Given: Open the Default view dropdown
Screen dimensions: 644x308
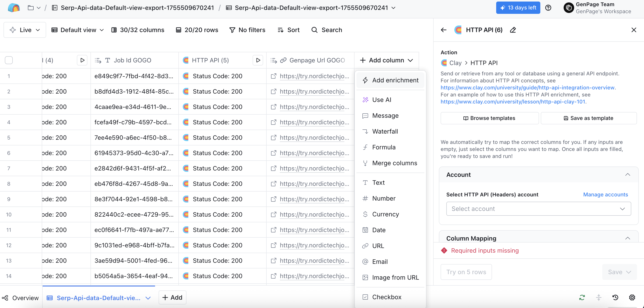Looking at the screenshot, I should 78,30.
